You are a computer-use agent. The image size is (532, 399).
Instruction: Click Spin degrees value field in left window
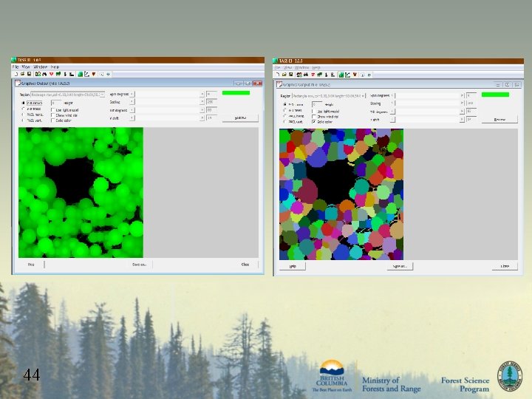(x=211, y=94)
